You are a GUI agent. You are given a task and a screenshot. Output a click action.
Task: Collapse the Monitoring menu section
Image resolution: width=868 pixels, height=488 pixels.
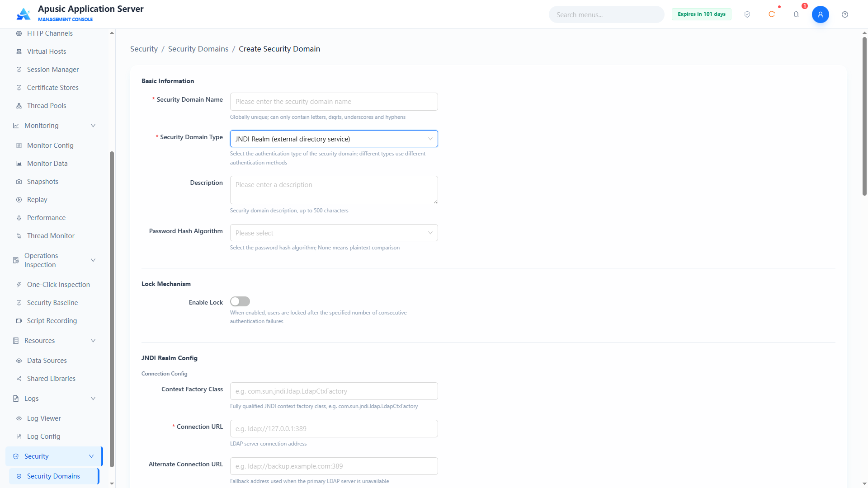[x=93, y=126]
